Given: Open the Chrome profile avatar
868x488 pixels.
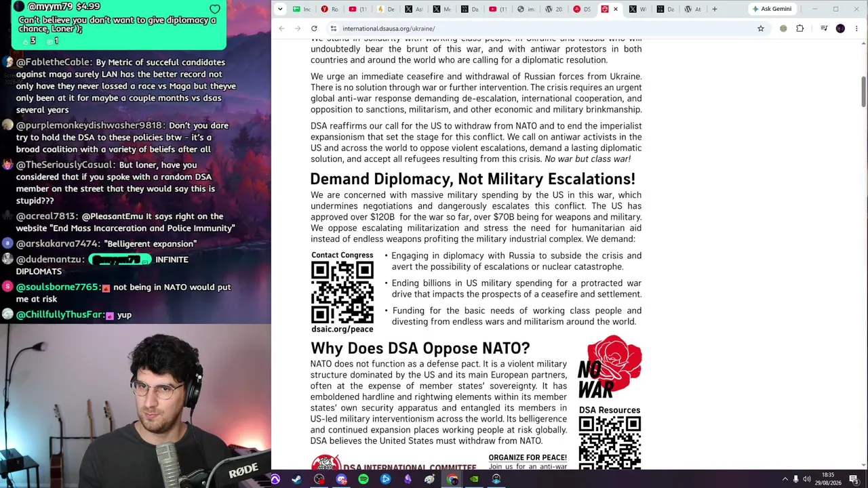Looking at the screenshot, I should point(840,28).
